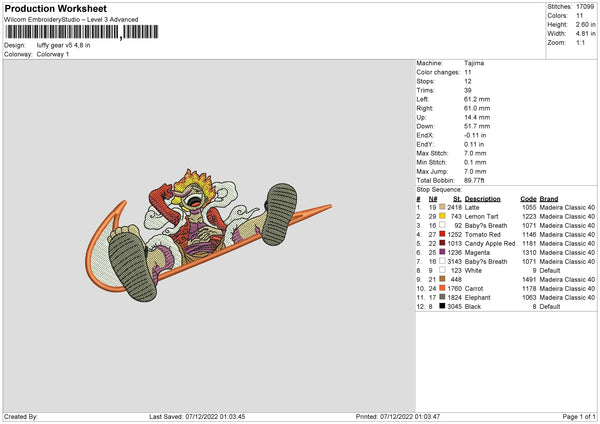Click the 'Tomato Red' description text
Screen dimensions: 600x424
(x=483, y=235)
